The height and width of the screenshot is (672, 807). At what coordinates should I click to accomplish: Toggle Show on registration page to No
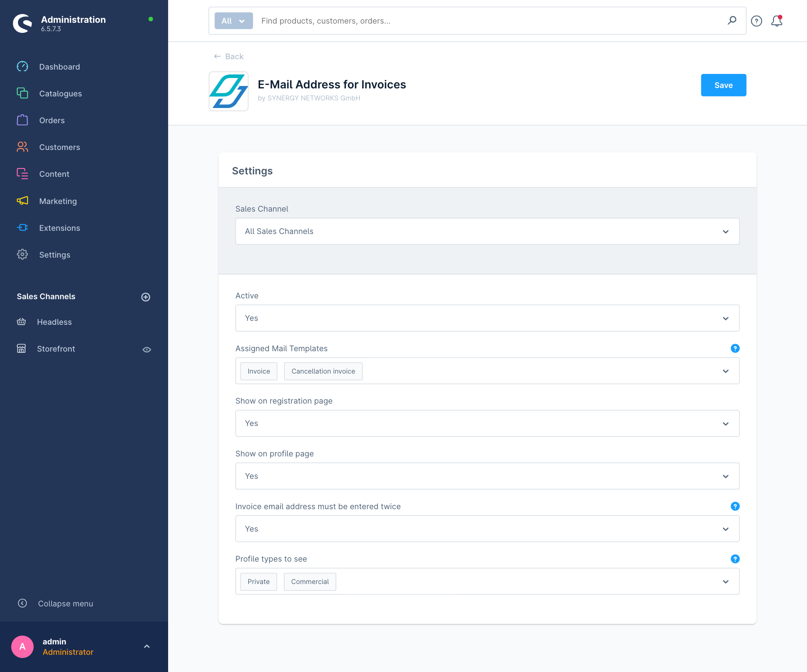click(x=487, y=424)
